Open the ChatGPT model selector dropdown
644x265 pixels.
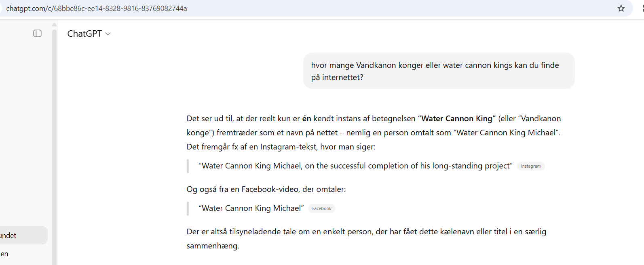click(89, 34)
